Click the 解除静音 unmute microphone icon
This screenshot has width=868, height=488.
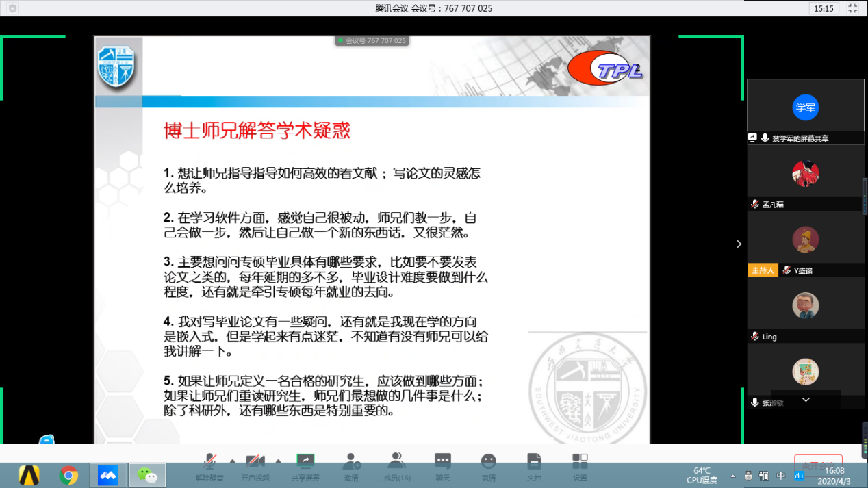click(209, 461)
